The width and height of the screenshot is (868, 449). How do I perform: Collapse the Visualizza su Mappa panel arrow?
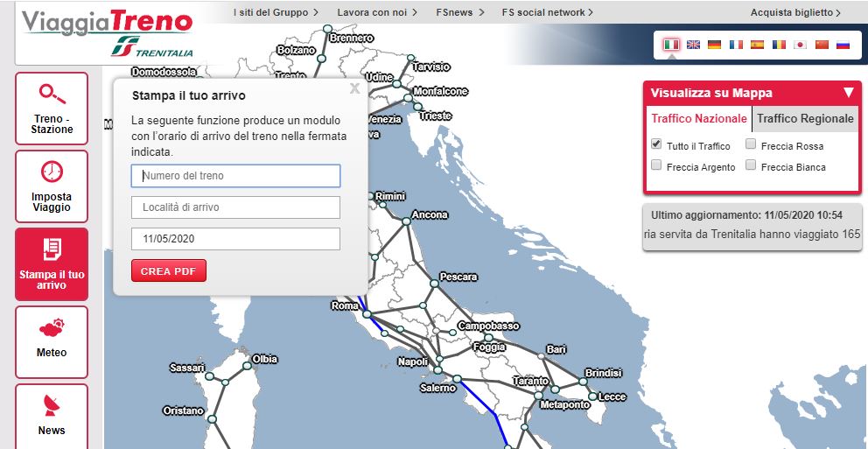(x=849, y=93)
